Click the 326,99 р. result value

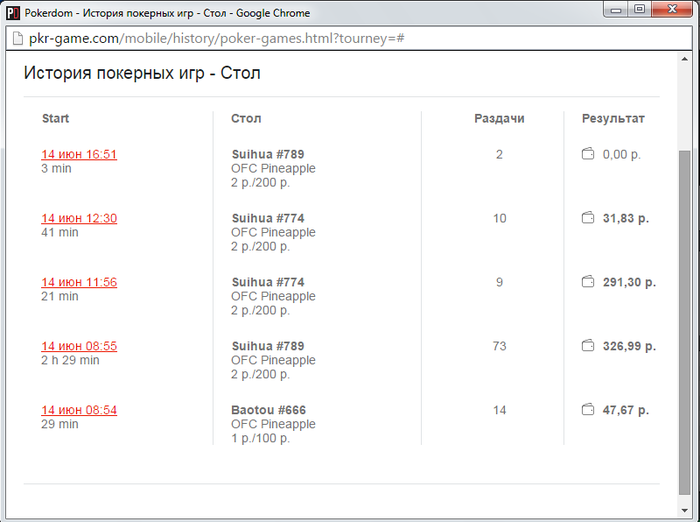(x=629, y=346)
